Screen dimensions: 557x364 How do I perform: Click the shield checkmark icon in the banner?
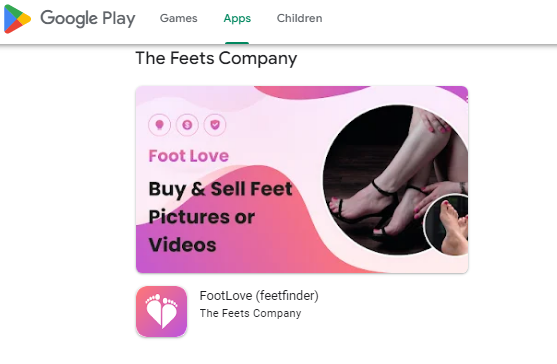(x=215, y=125)
